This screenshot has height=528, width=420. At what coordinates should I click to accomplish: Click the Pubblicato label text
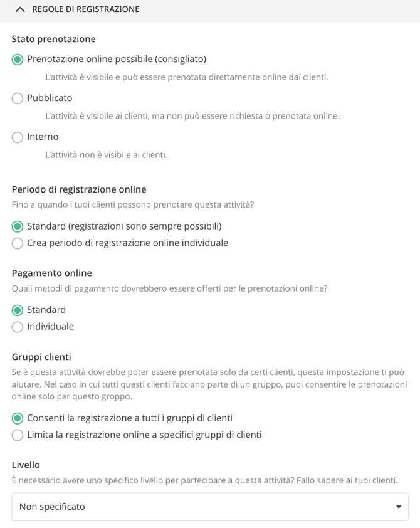(50, 98)
